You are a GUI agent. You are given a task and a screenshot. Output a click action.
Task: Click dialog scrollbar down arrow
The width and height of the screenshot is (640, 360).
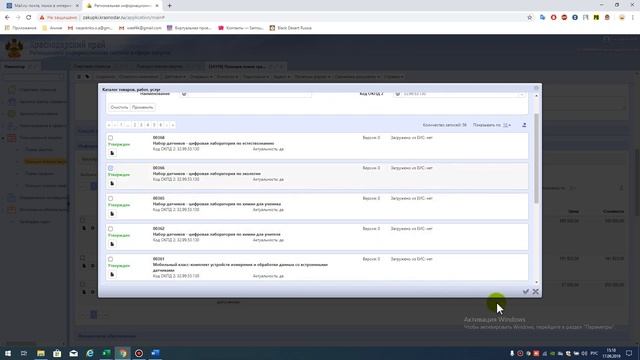click(x=536, y=282)
